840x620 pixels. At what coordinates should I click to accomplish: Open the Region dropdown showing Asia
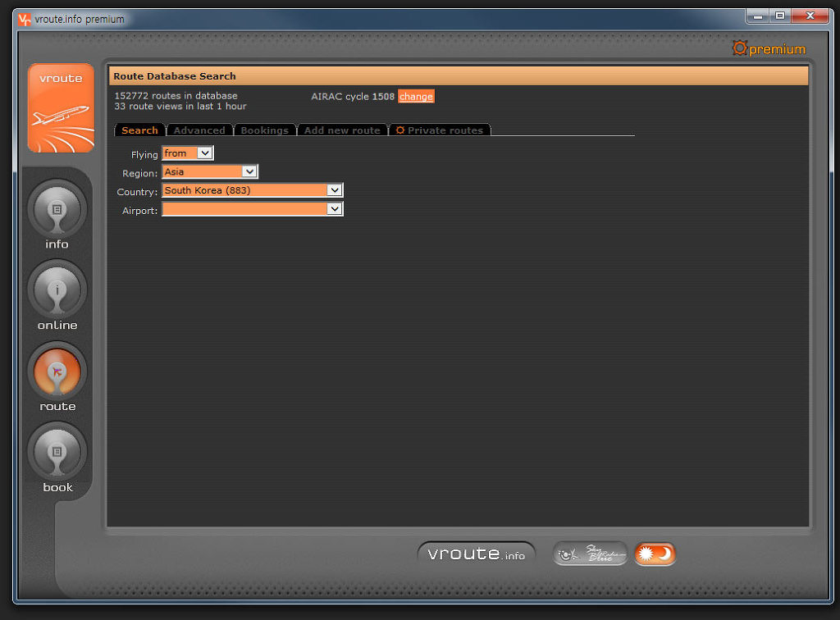210,172
